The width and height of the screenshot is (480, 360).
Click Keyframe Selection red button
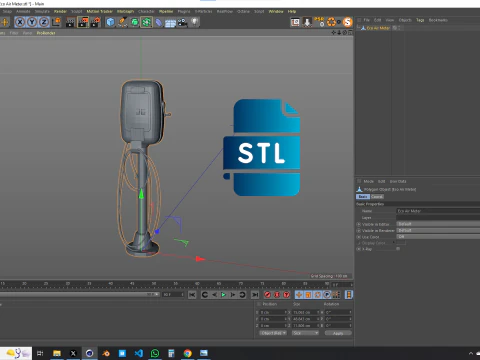pyautogui.click(x=287, y=295)
